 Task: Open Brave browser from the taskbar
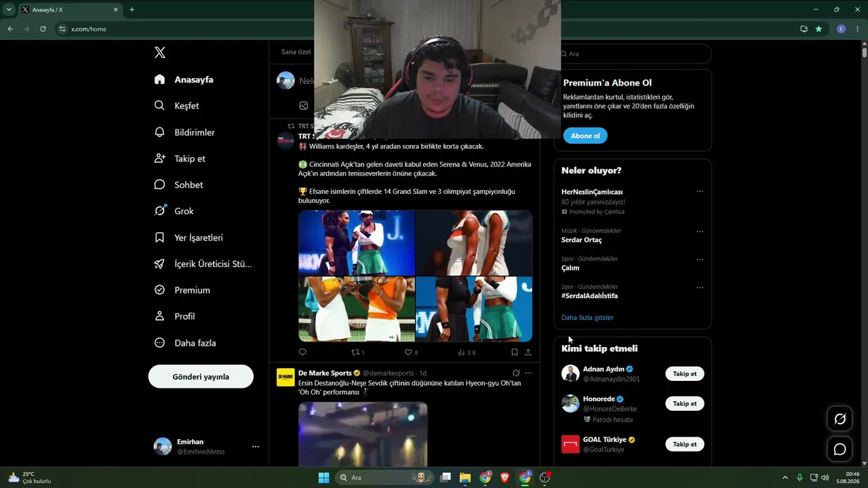[505, 477]
